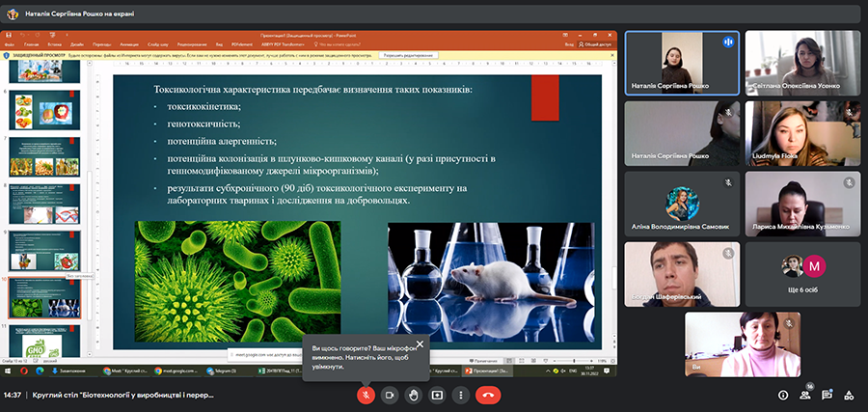Click the presentation icon beside presenter name
The width and height of the screenshot is (868, 412).
(x=13, y=14)
